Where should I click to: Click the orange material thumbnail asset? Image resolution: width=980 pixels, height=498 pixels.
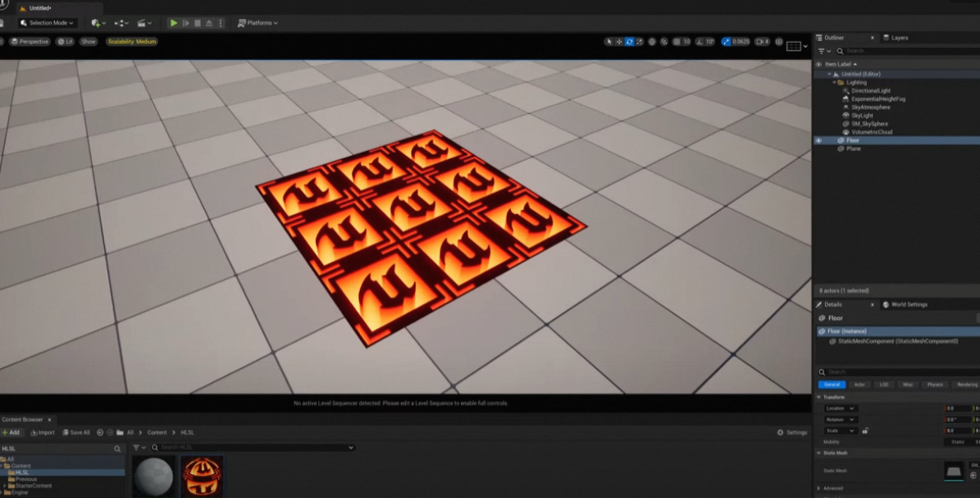point(202,477)
